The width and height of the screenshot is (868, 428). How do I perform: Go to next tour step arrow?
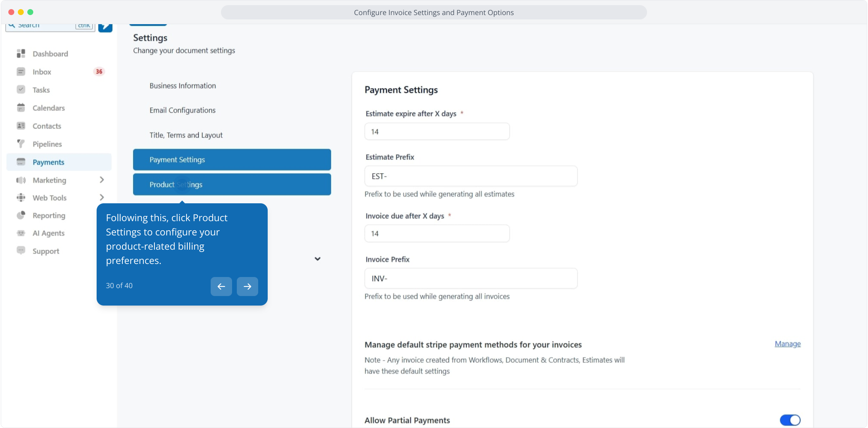(247, 286)
